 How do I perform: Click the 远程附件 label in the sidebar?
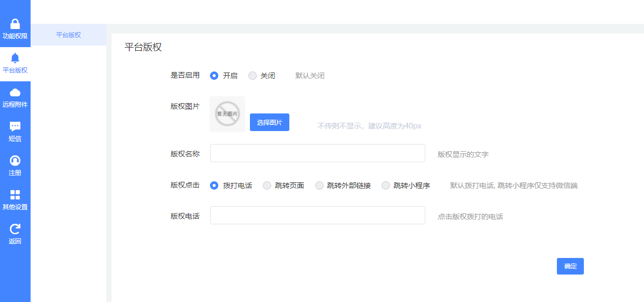pyautogui.click(x=15, y=105)
